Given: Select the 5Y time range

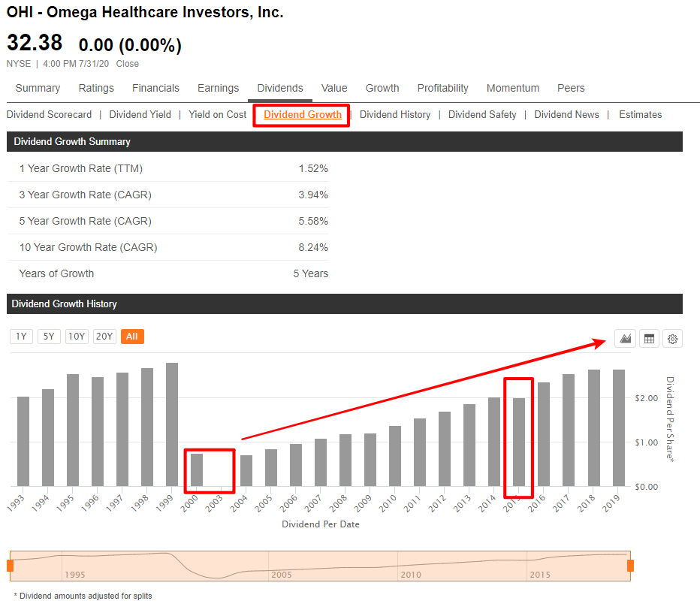Looking at the screenshot, I should click(49, 337).
